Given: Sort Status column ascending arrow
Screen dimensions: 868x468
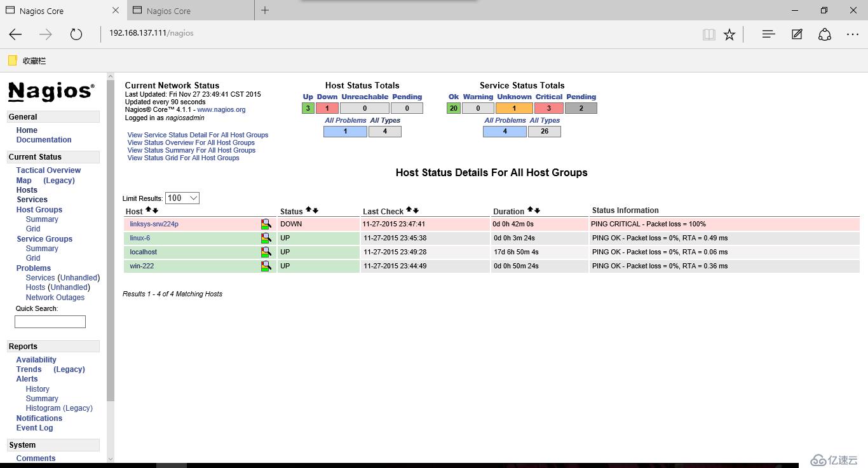Looking at the screenshot, I should pos(309,210).
